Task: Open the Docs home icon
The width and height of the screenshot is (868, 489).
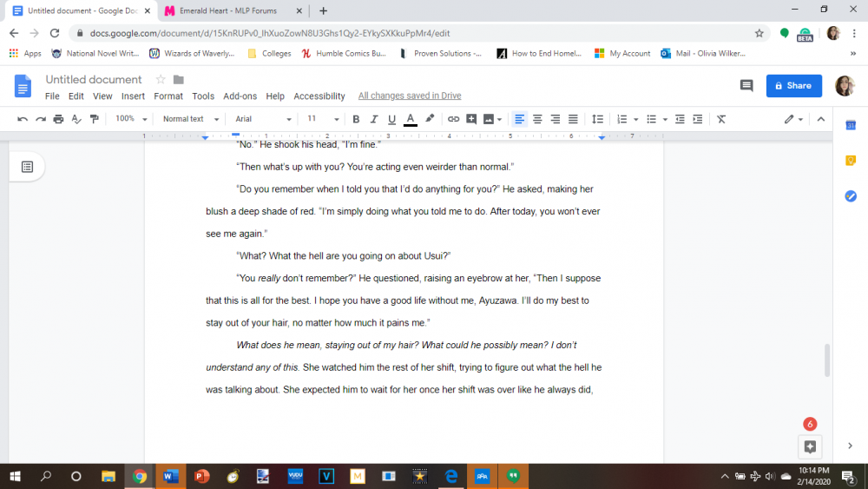Action: click(x=23, y=86)
